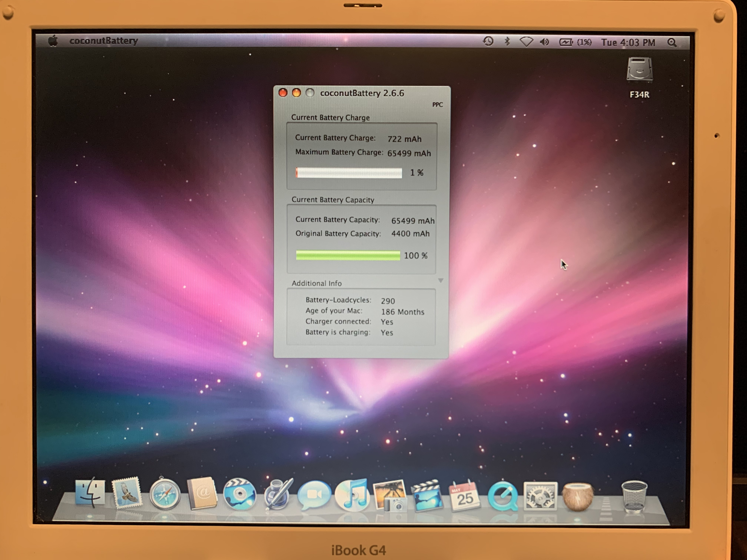This screenshot has width=747, height=560.
Task: Open Safari in the Dock
Action: tap(165, 494)
